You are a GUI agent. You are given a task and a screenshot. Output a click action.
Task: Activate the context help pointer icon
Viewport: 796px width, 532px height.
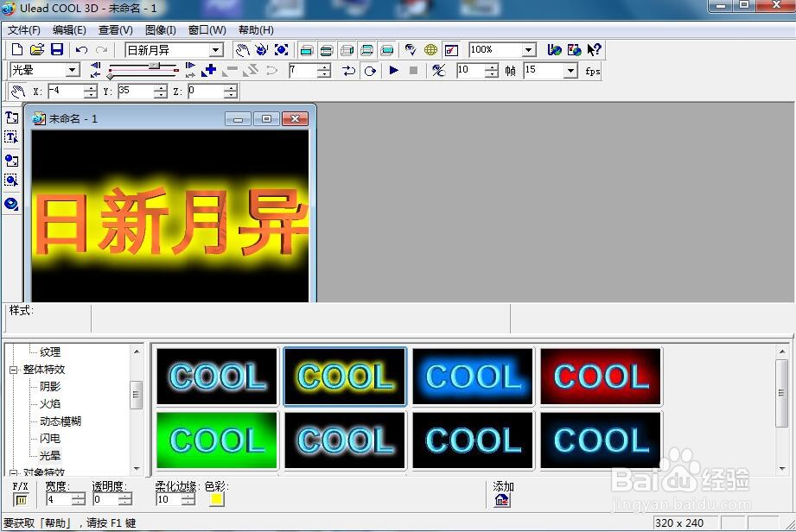click(x=594, y=50)
